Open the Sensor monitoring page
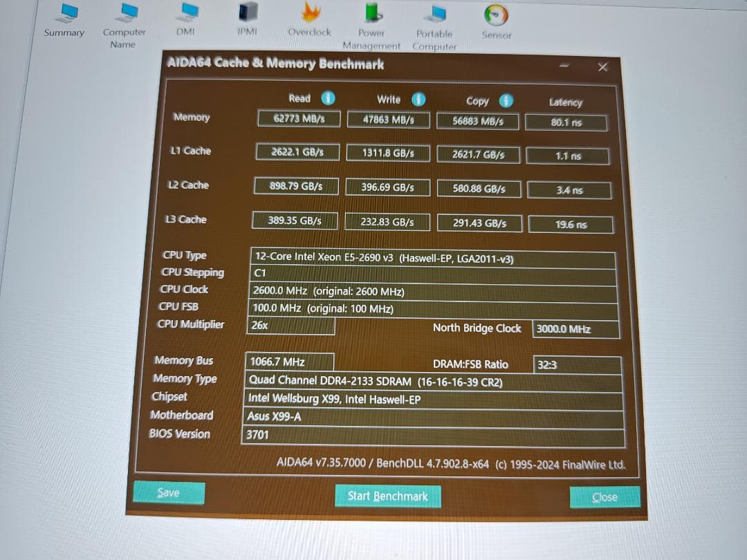The image size is (747, 560). pos(495,15)
